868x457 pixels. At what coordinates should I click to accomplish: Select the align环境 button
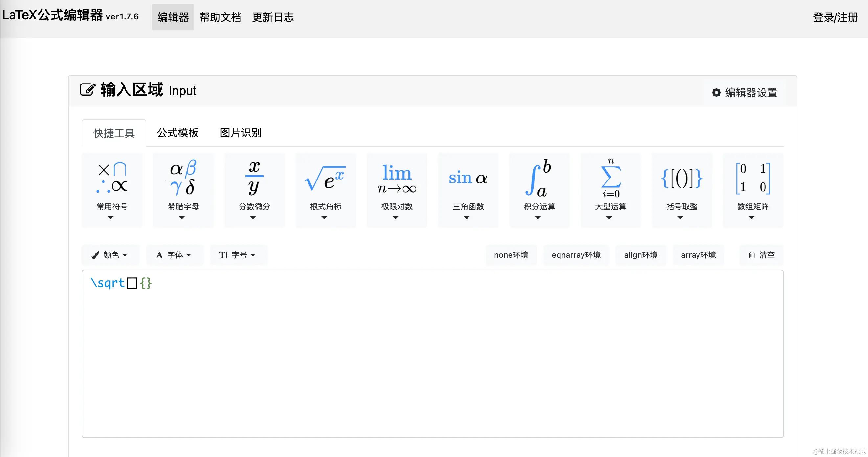641,255
